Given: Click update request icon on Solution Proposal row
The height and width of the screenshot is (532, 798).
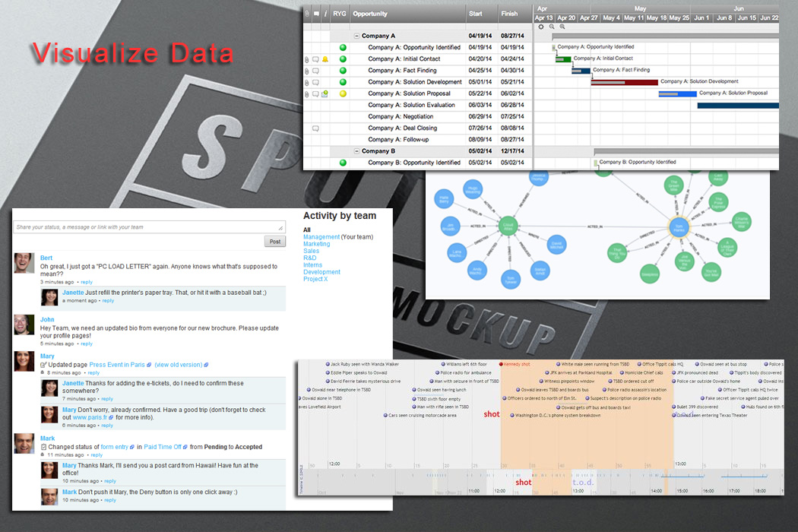Looking at the screenshot, I should click(x=325, y=93).
